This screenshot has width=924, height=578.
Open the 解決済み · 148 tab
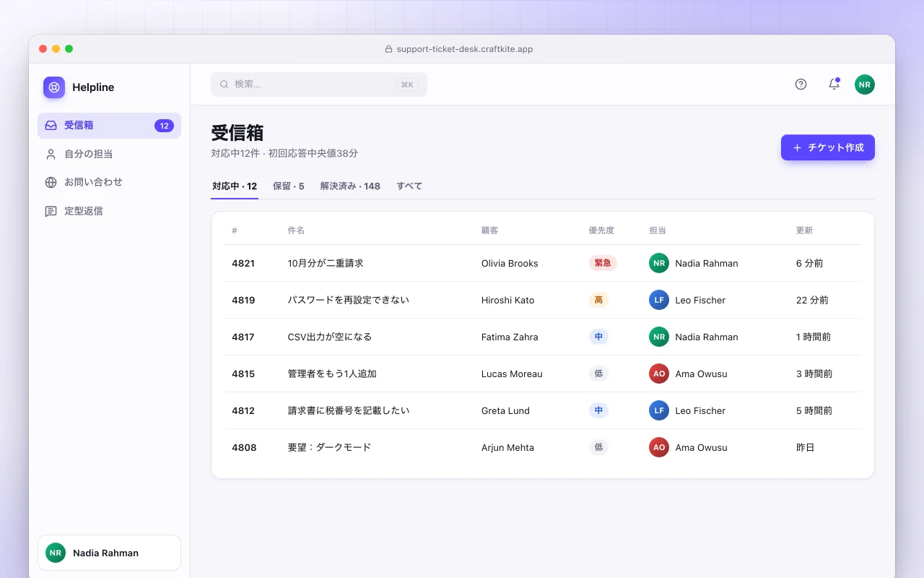point(350,186)
